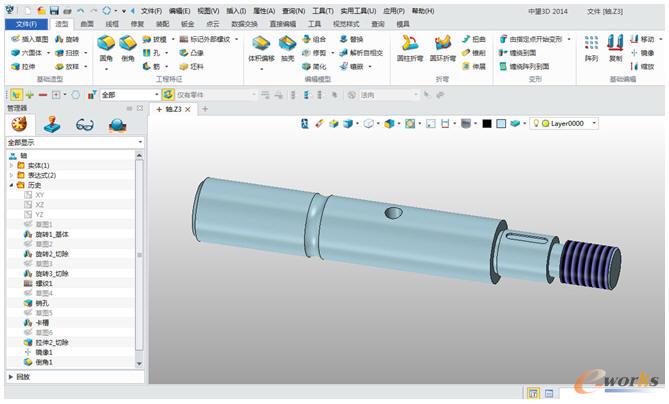This screenshot has width=669, height=404.
Task: Click the 体积偏移 tool in the ribbon
Action: point(260,47)
